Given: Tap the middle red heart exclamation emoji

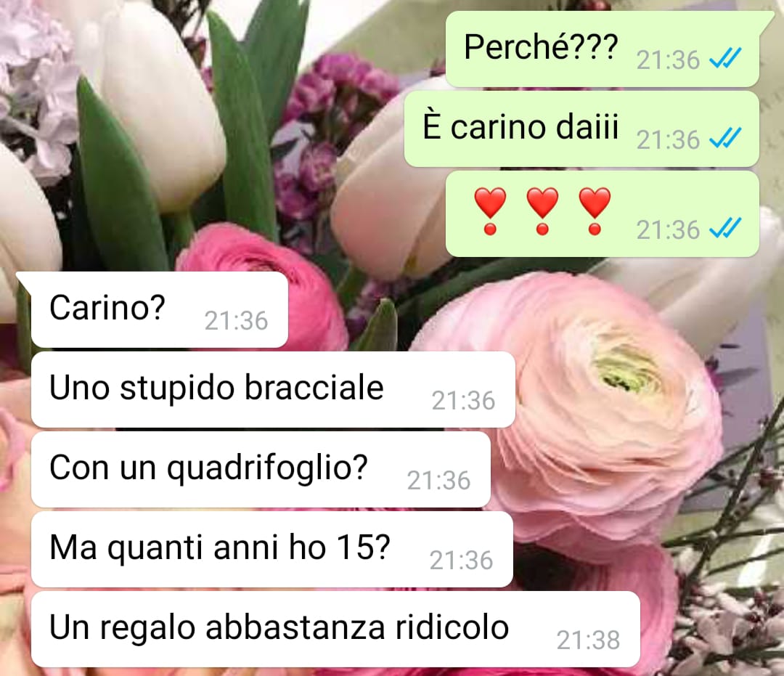Looking at the screenshot, I should point(542,211).
